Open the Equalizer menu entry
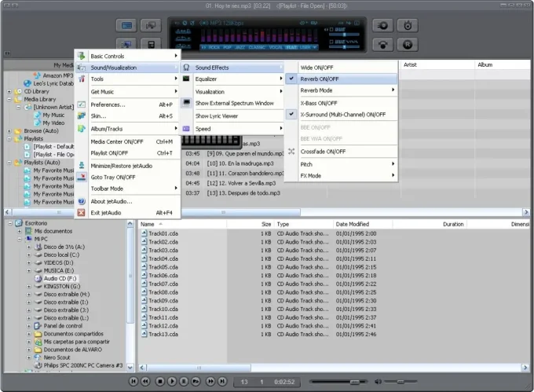Viewport: 534px width, 392px height. (x=206, y=79)
